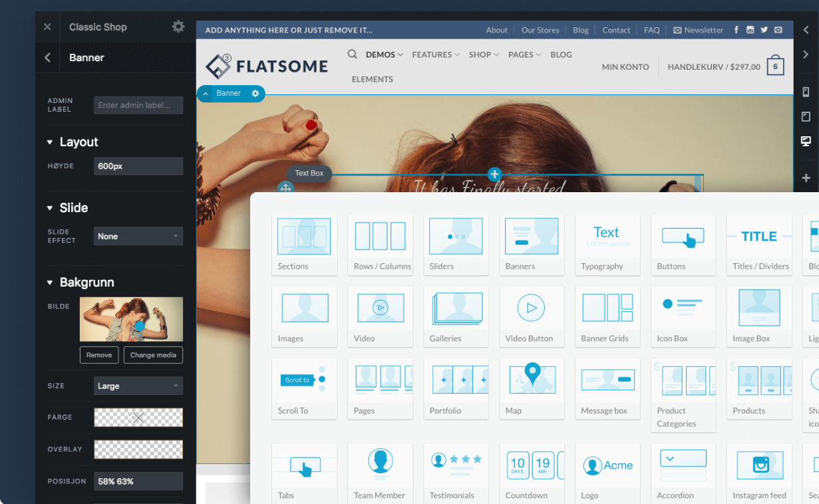Collapse the Bakgrunn section
This screenshot has width=819, height=504.
pos(49,282)
